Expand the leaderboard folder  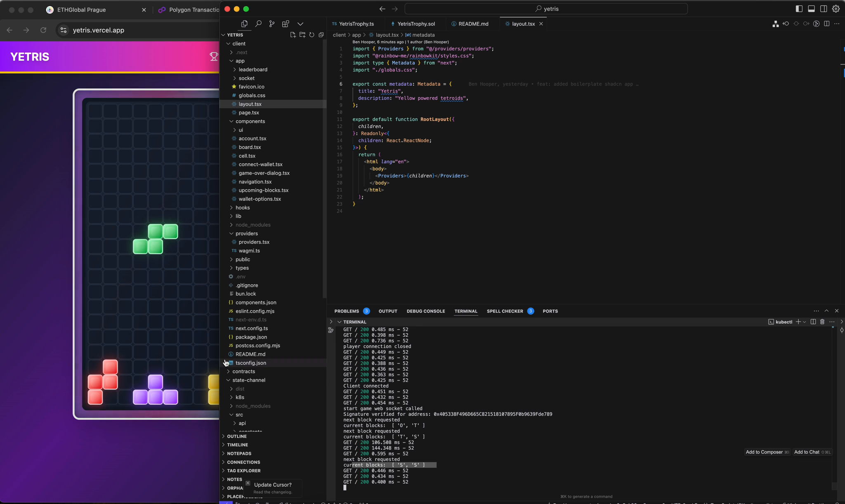pos(250,70)
